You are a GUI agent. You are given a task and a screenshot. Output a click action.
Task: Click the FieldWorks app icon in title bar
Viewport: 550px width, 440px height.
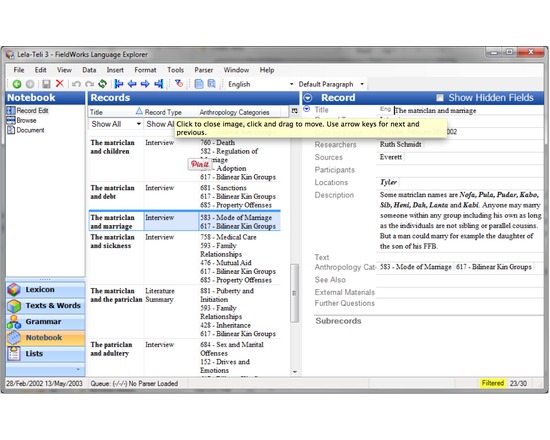tap(10, 54)
